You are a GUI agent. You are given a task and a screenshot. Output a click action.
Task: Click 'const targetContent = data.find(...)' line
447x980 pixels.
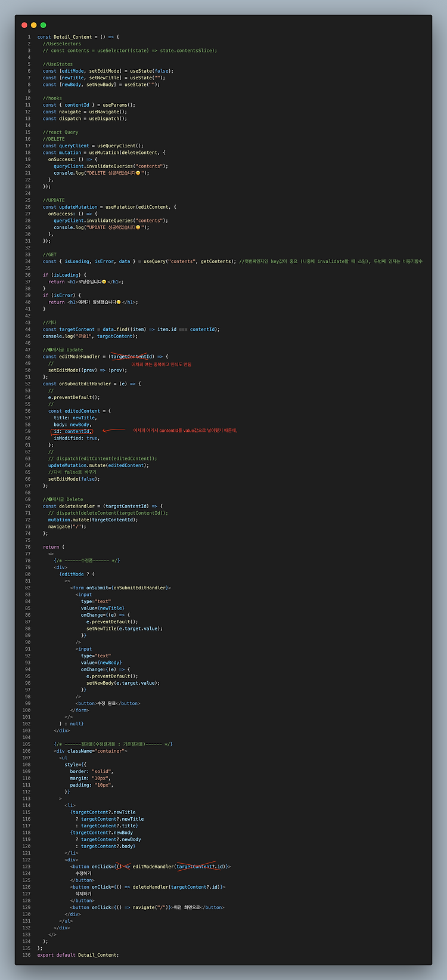coord(131,329)
